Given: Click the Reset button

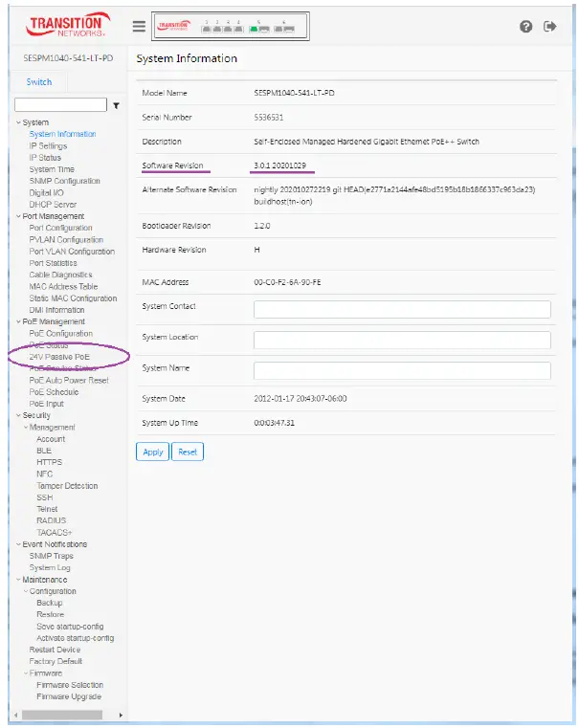Looking at the screenshot, I should [x=188, y=452].
